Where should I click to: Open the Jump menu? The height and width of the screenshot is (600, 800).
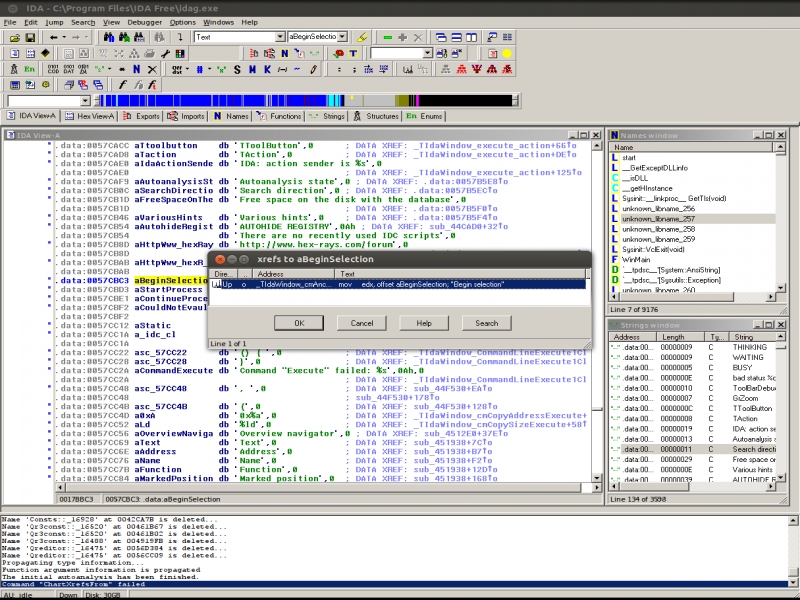[x=54, y=22]
